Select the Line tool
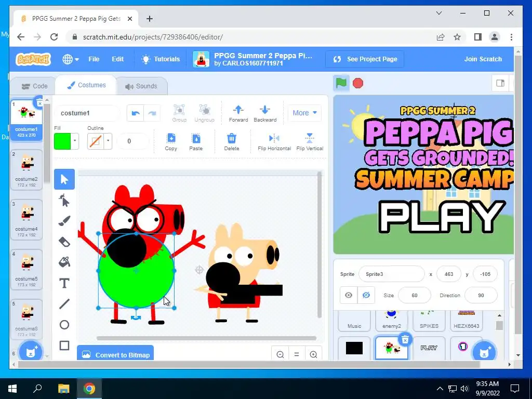 [64, 303]
